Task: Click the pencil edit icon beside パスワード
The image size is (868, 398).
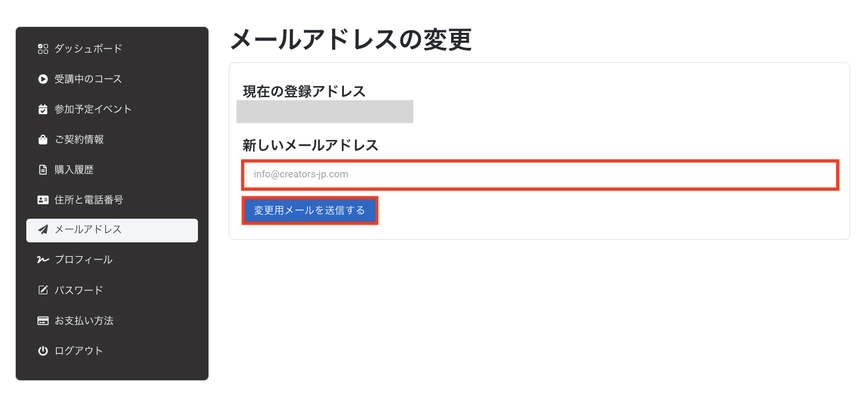Action: click(x=43, y=290)
